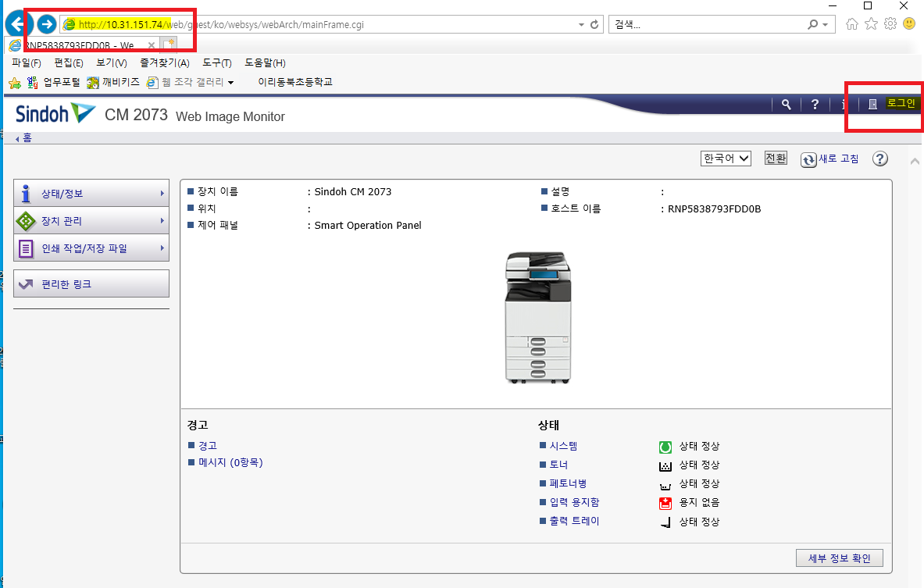Click the 'Smart Operation Panel' value text
924x588 pixels.
click(x=368, y=226)
